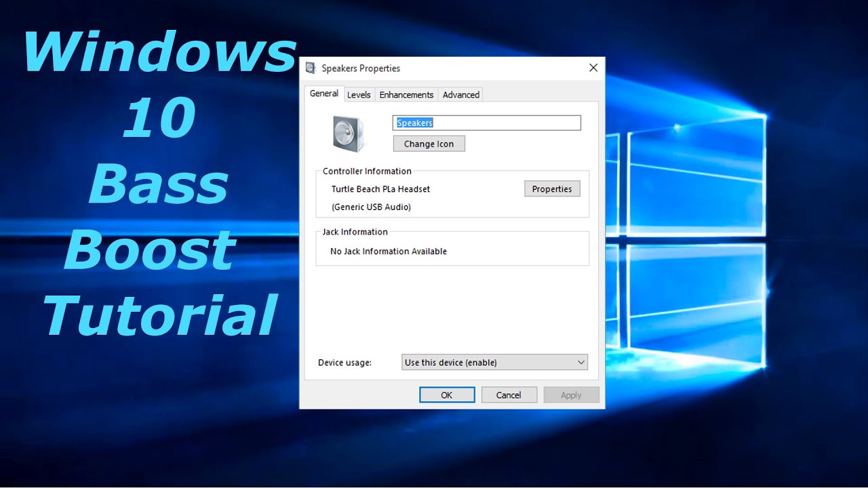Close the Speakers Properties dialog
The image size is (868, 488).
click(593, 68)
